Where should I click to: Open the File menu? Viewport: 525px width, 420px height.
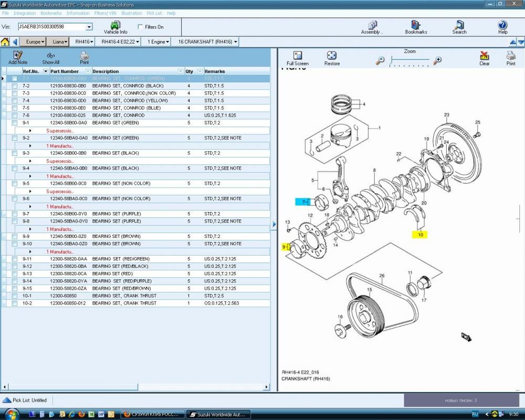coord(5,13)
